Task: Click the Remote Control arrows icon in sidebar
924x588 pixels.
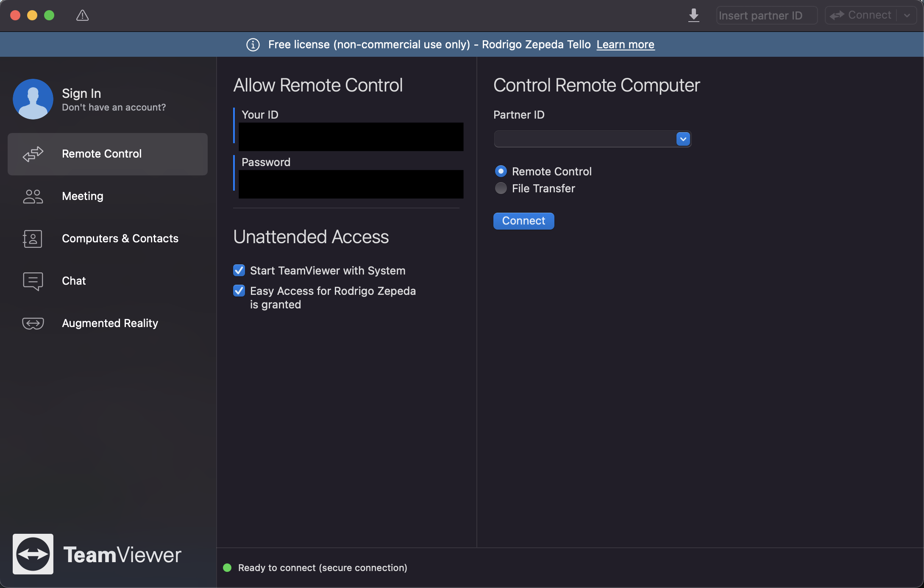Action: [x=33, y=154]
